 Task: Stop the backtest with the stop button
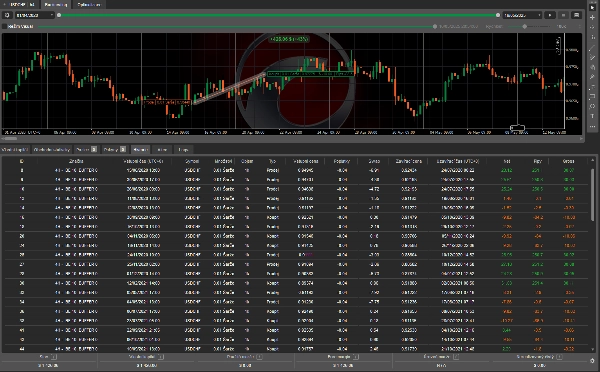[563, 15]
